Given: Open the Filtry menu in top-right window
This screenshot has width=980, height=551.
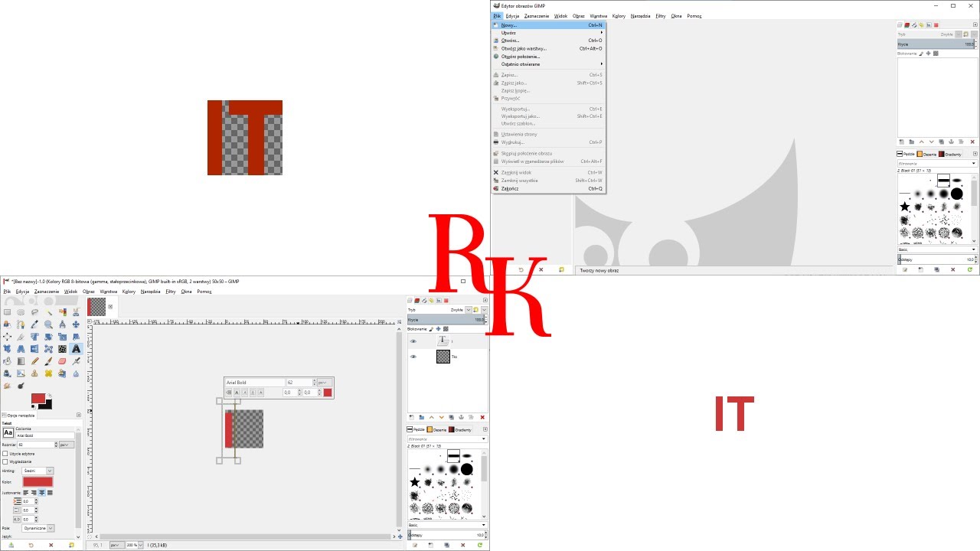Looking at the screenshot, I should tap(661, 16).
